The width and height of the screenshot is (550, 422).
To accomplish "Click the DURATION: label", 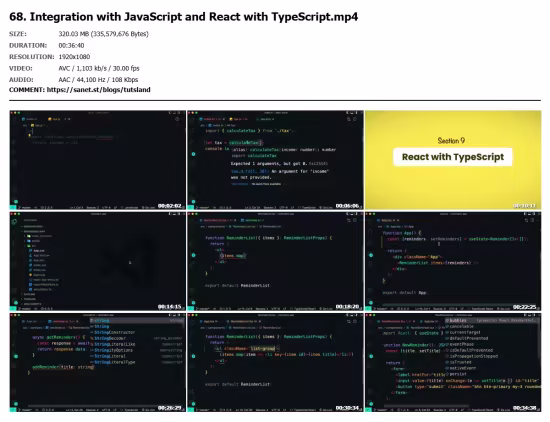I will (28, 45).
